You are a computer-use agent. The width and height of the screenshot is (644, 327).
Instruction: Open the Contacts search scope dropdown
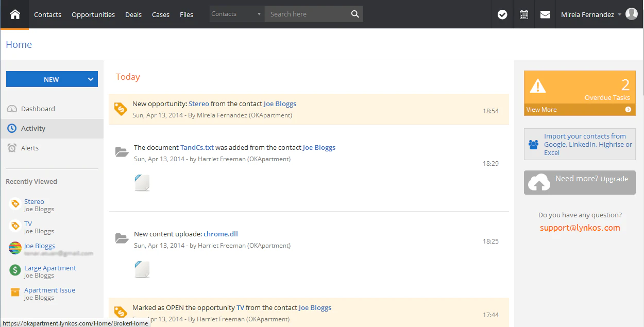[x=237, y=14]
